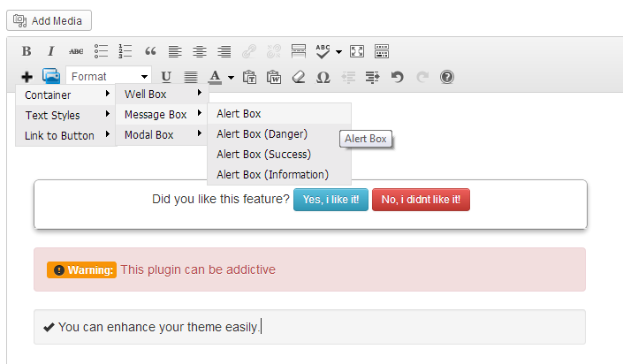Toggle italic text style
Viewport: 623px width, 364px height.
coord(51,51)
